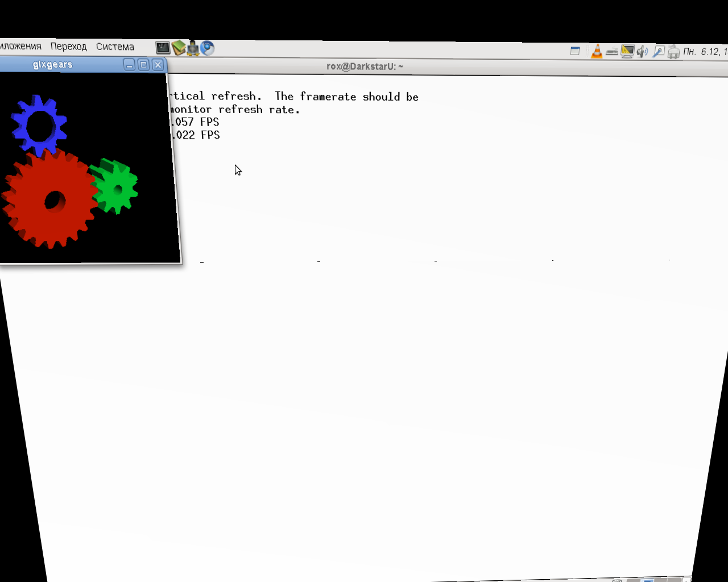Click the launcher icon next to the books
Viewport: 728px width, 582px height.
(x=193, y=48)
